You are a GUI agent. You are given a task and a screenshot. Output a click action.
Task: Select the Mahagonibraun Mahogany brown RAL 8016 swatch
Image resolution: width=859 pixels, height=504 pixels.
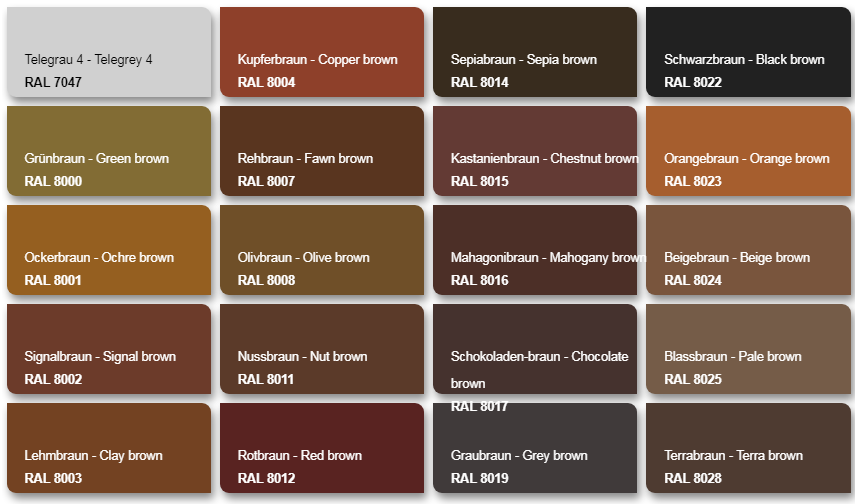pyautogui.click(x=535, y=250)
